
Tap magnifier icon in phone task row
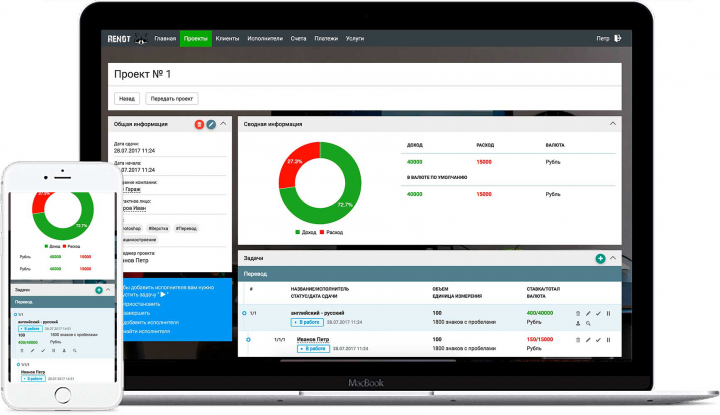74,351
